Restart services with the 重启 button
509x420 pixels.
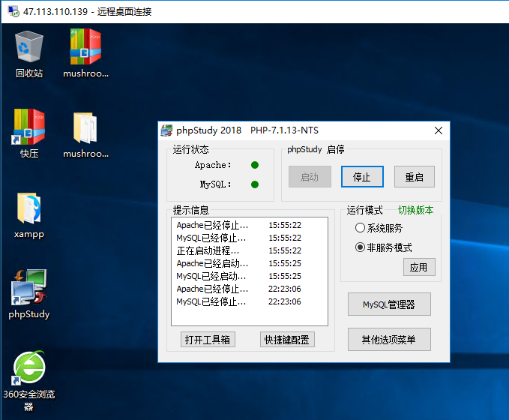point(415,177)
